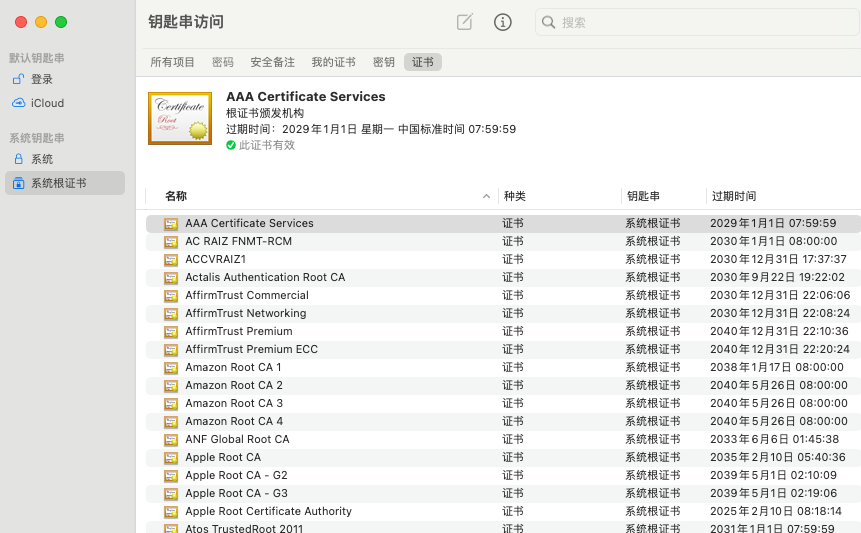861x533 pixels.
Task: Select the AffirmTrust Commercial row name
Action: (x=247, y=295)
